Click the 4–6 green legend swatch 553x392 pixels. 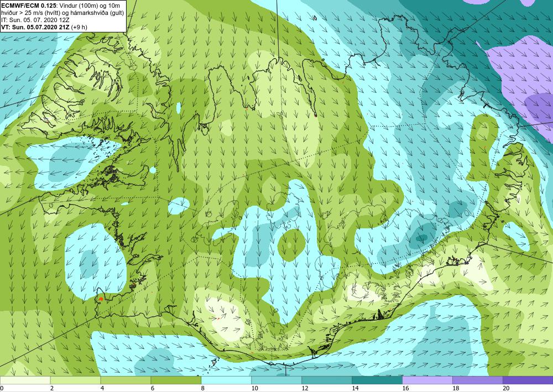[126, 380]
